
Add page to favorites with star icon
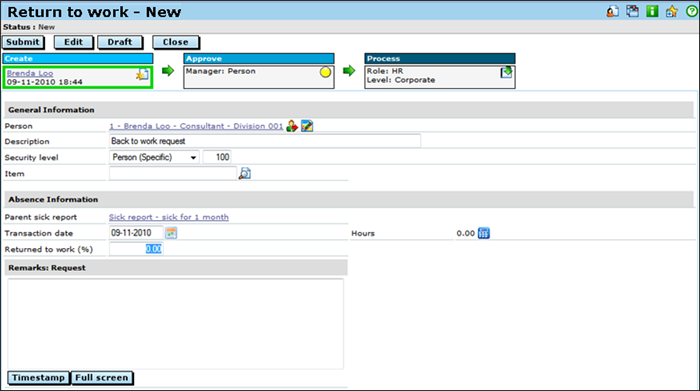tap(671, 11)
